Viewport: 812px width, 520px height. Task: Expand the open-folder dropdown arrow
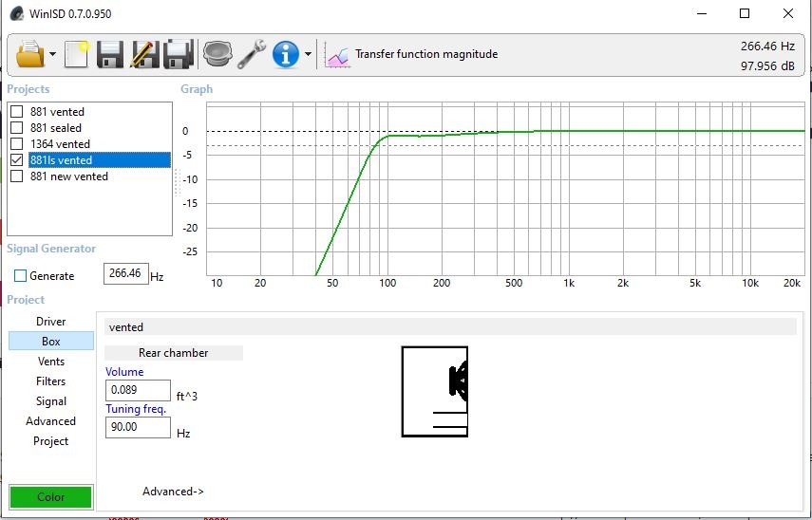point(52,54)
